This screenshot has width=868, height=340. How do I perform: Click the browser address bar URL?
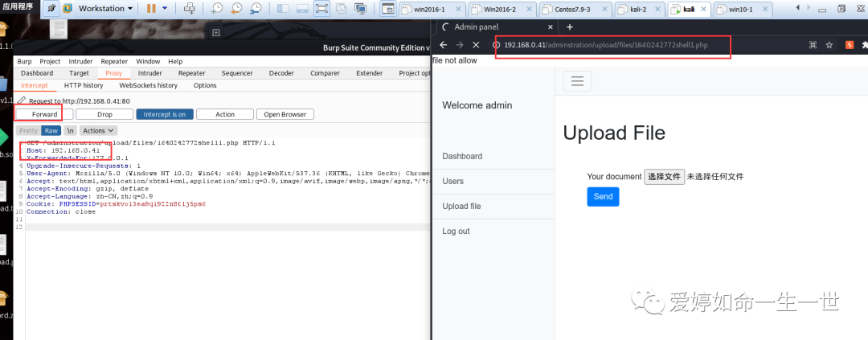click(606, 45)
